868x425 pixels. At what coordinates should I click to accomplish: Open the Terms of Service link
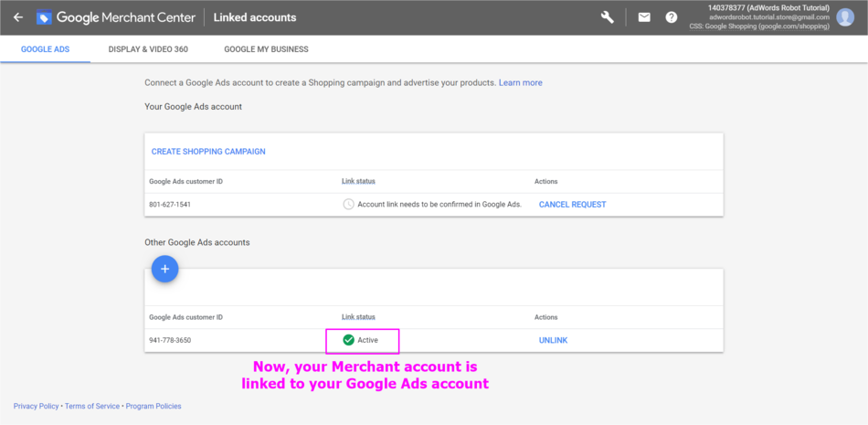point(92,406)
